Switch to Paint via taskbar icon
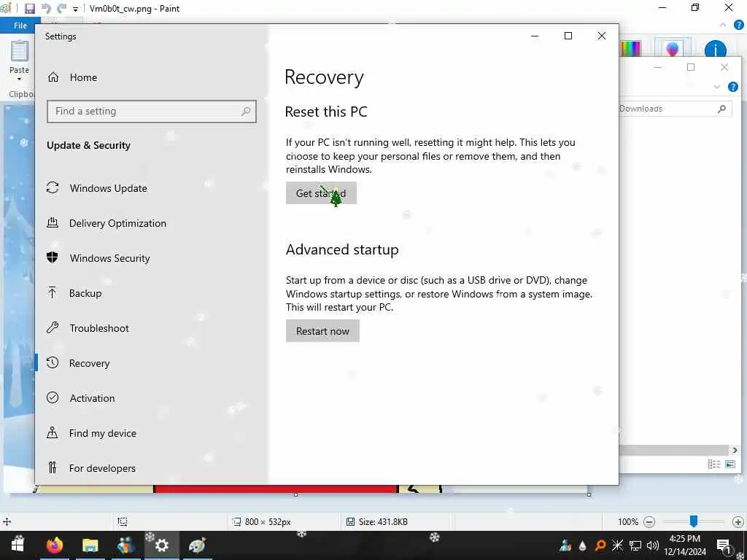The image size is (747, 560). (197, 545)
